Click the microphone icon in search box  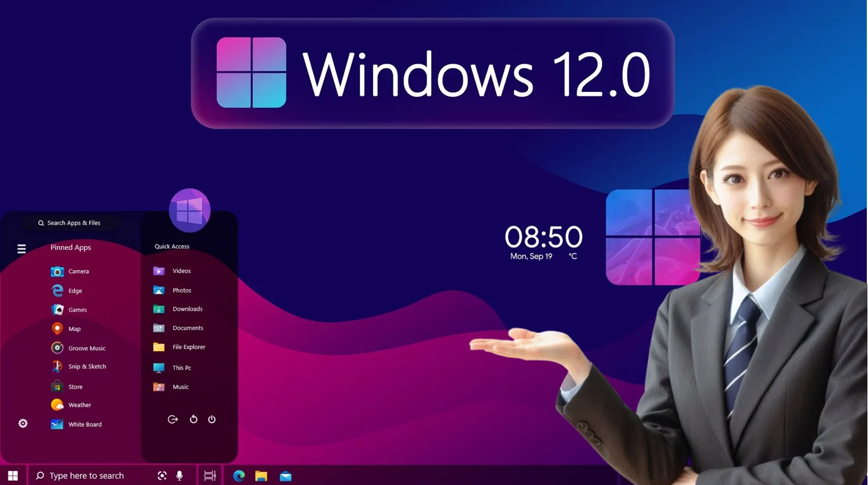click(x=180, y=476)
